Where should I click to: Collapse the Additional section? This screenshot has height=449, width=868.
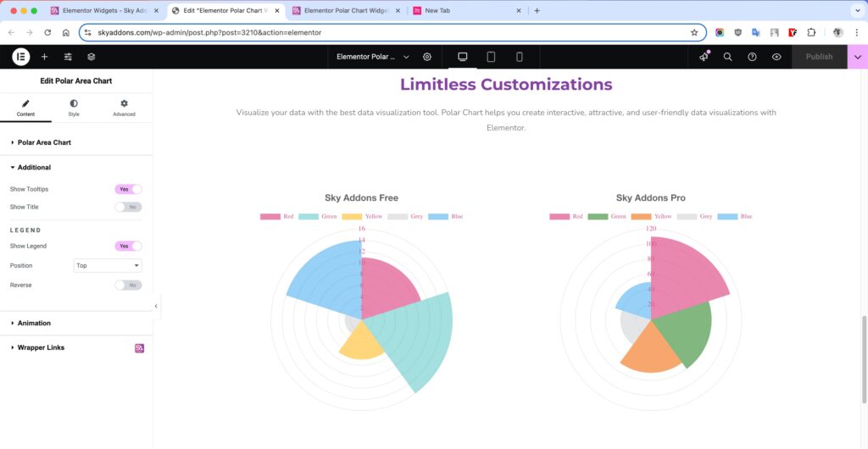[x=75, y=168]
